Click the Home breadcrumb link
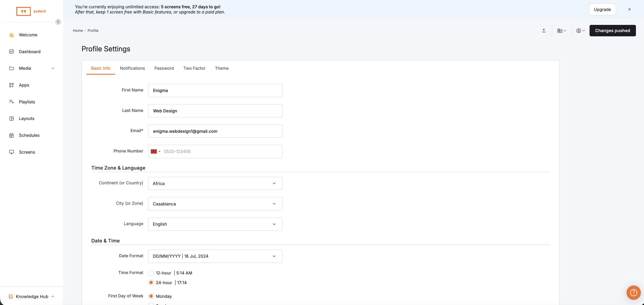Image resolution: width=644 pixels, height=305 pixels. pos(78,30)
